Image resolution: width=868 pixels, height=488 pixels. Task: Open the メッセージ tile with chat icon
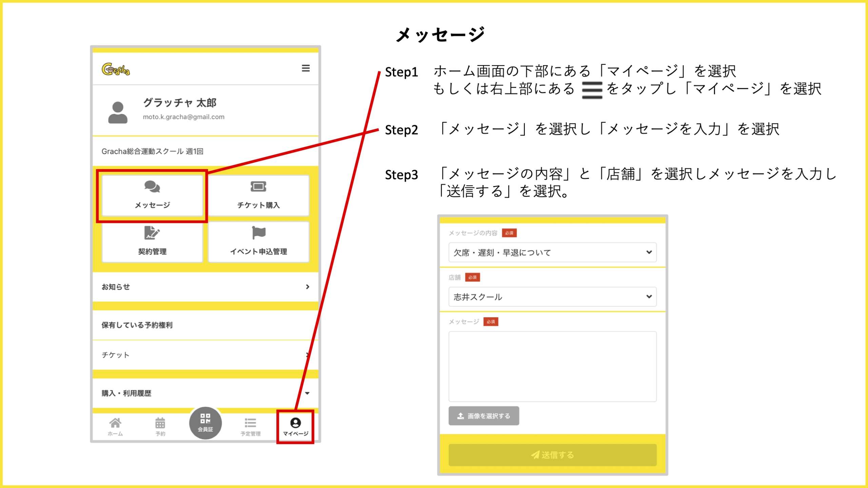pyautogui.click(x=152, y=196)
